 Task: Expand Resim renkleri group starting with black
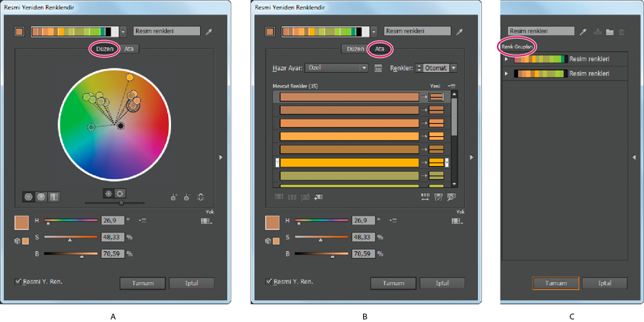point(506,74)
